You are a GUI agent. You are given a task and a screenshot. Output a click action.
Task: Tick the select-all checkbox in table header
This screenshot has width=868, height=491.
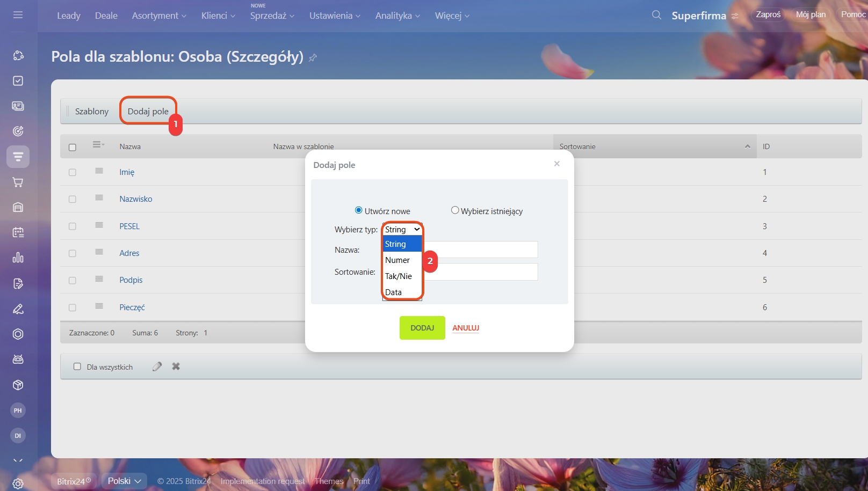tap(73, 147)
